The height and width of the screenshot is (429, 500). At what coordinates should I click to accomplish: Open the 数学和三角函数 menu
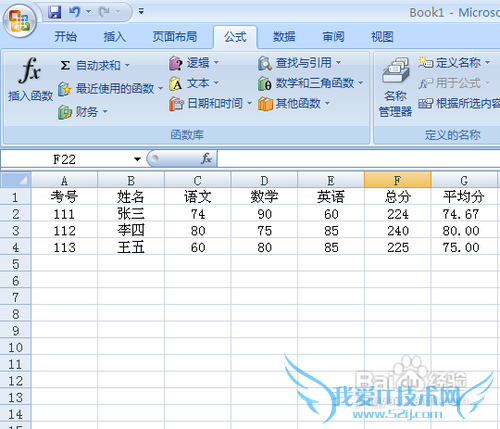(x=311, y=83)
